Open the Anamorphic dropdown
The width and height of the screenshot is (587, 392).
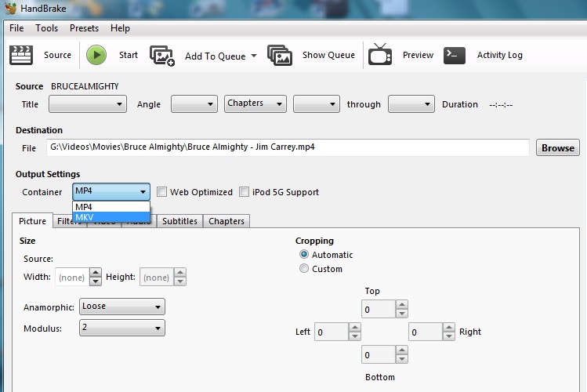point(121,307)
